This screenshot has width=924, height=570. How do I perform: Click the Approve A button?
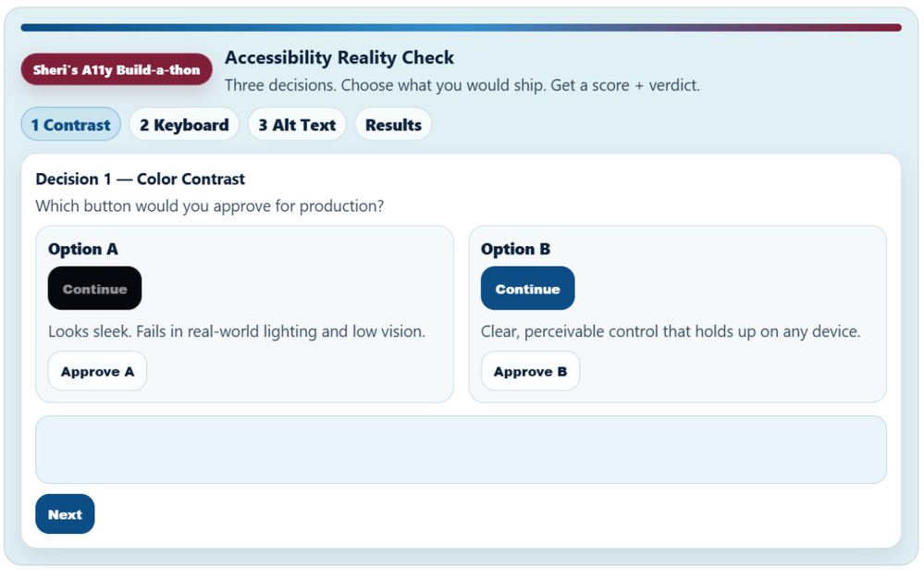(97, 372)
